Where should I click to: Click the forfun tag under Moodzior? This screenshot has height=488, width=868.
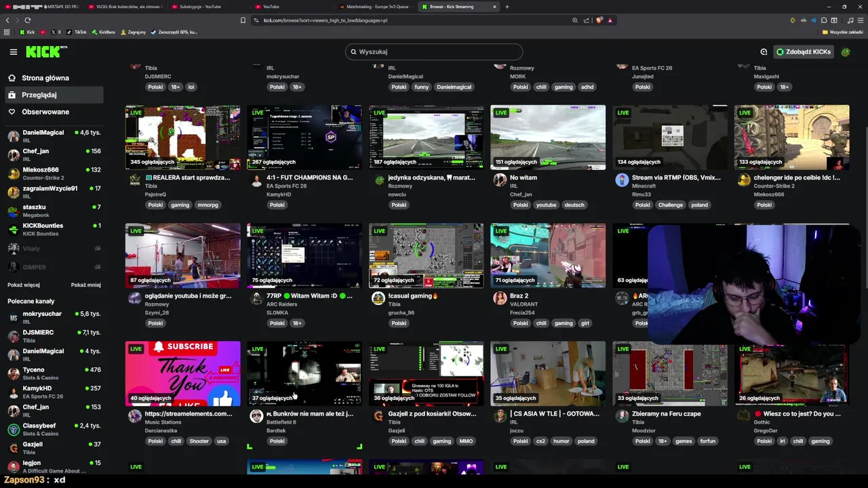pyautogui.click(x=707, y=441)
